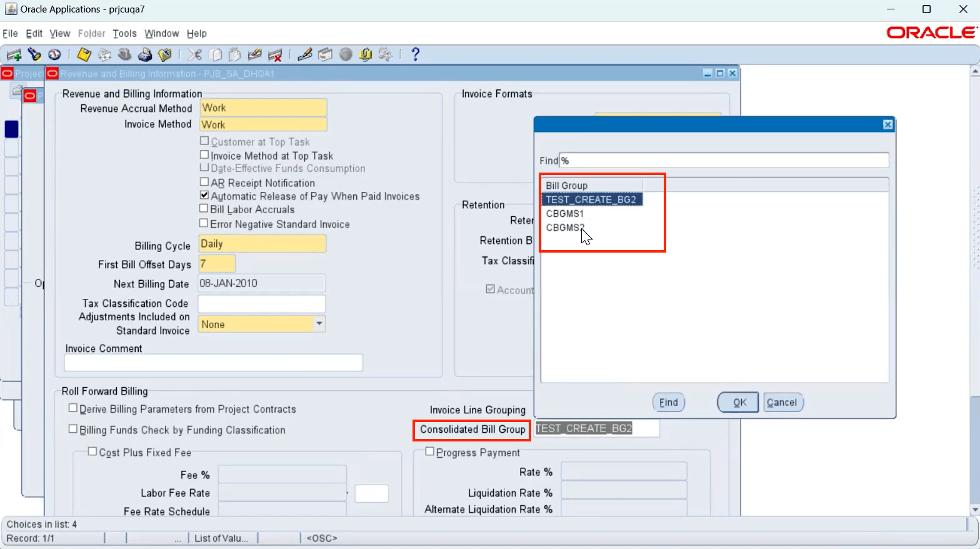The image size is (980, 549).
Task: Uncheck Automatic Release of Pay When Paid Invoices
Action: (204, 196)
